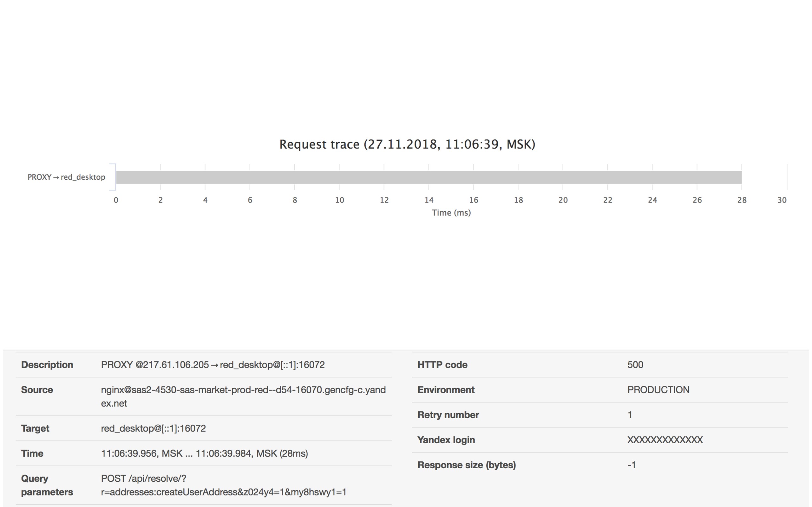
Task: Click the 30 ms tick label
Action: [782, 200]
